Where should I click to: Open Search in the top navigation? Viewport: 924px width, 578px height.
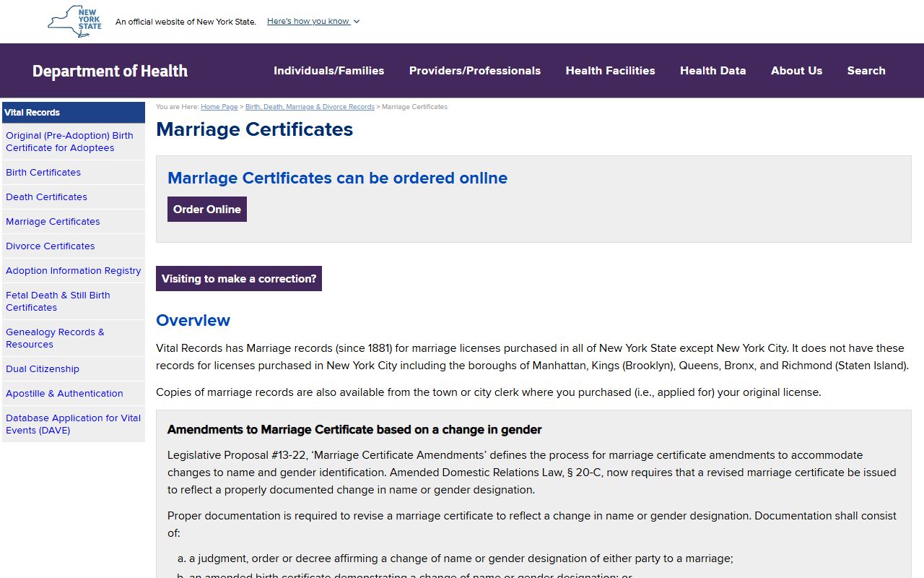tap(866, 71)
